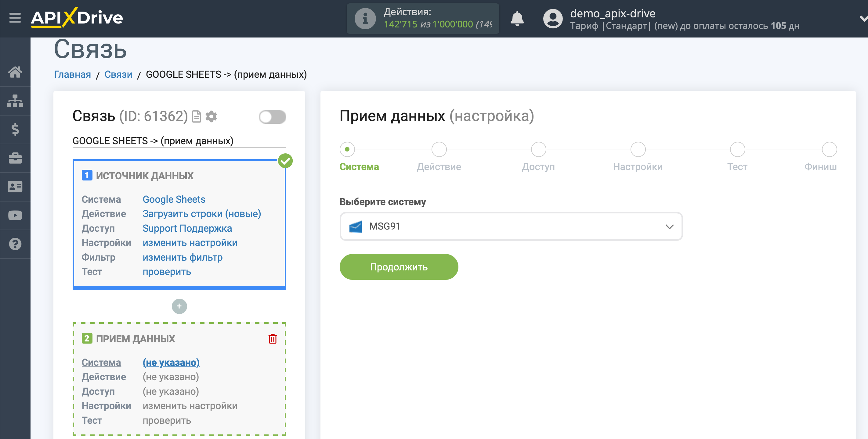Select the Система step
The image size is (868, 439).
click(347, 149)
